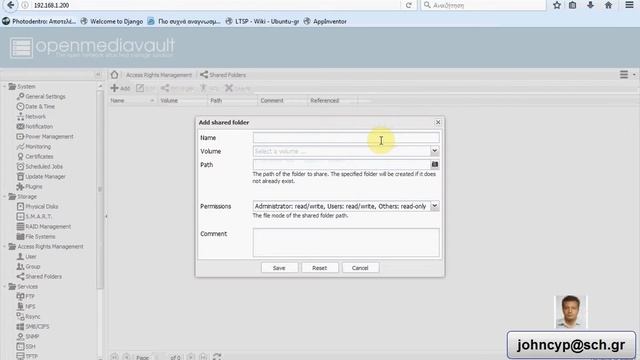Collapse Access Rights Management folder
640x360 pixels.
[x=4, y=247]
